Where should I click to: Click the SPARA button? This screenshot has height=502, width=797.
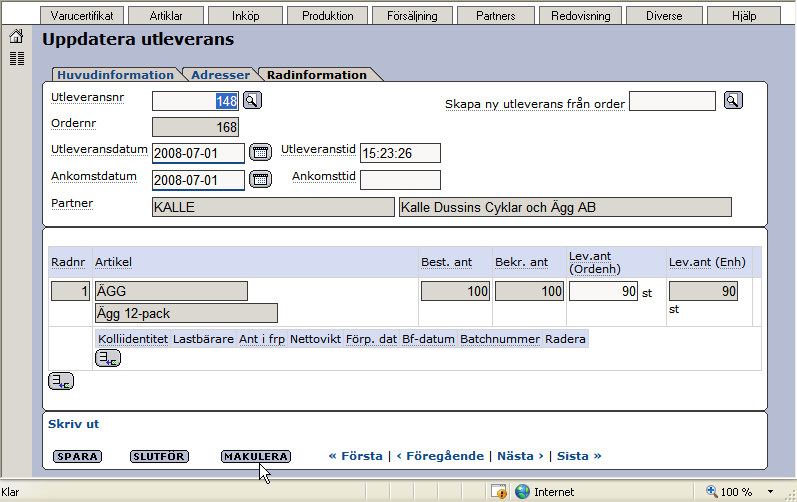pos(77,456)
